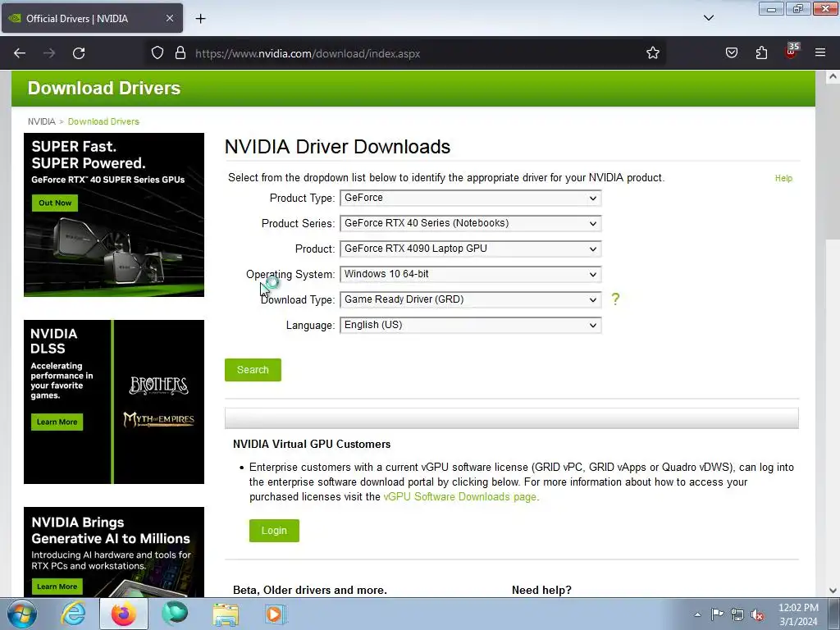Screen dimensions: 840x630
Task: Click the Firefox taskbar icon
Action: pos(124,614)
